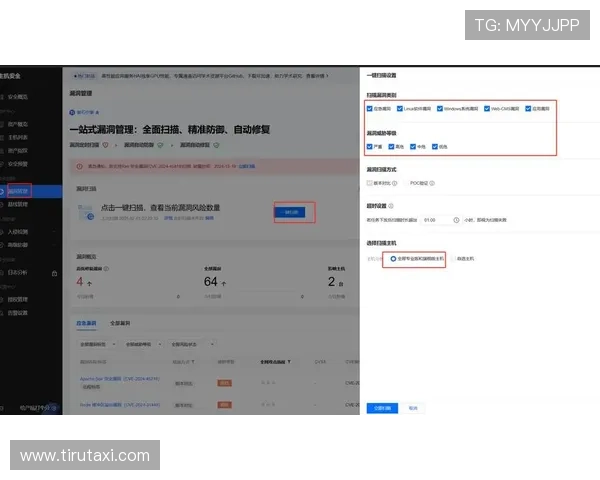
Task: Click the shield icon after second step label
Action: click(x=160, y=145)
